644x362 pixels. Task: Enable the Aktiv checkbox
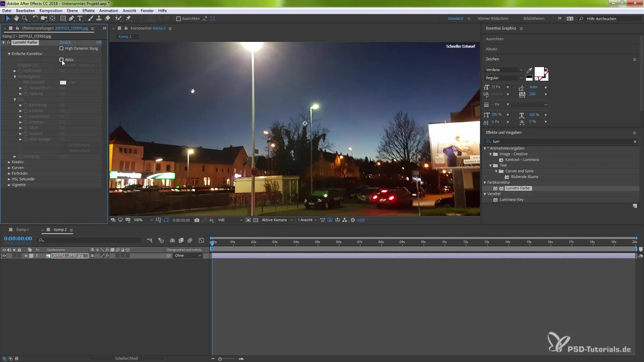(x=61, y=60)
